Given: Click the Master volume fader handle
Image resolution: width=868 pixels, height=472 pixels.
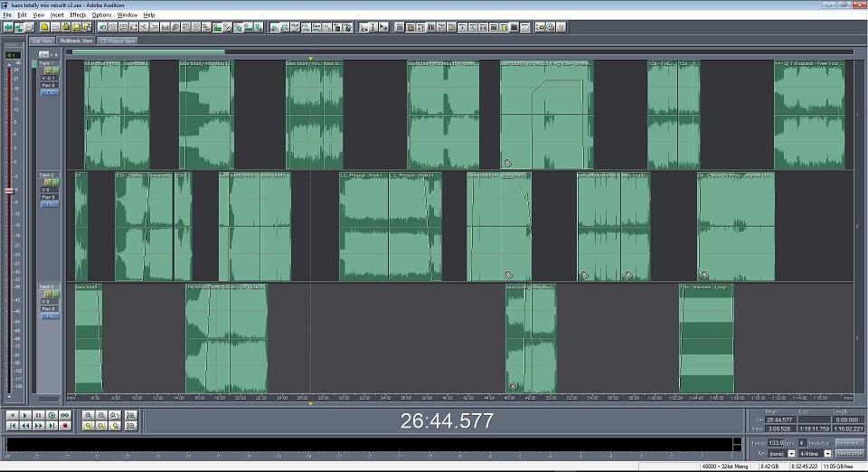Looking at the screenshot, I should pos(9,191).
